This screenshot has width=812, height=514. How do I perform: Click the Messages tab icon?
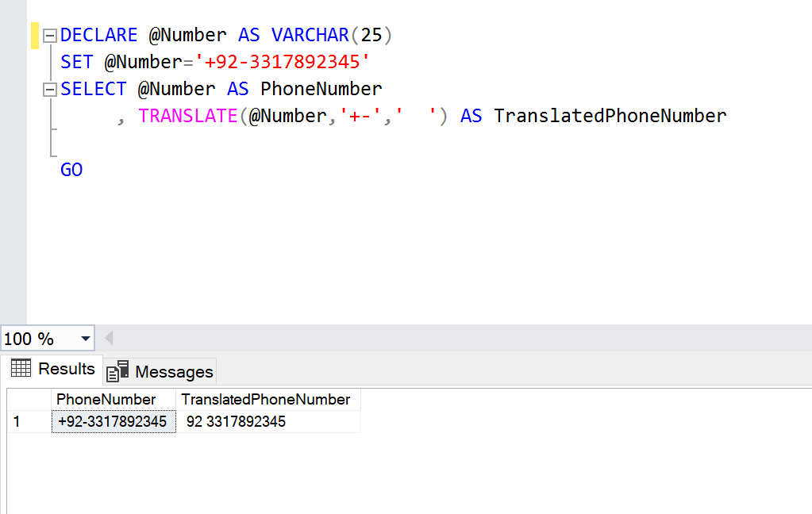tap(117, 371)
